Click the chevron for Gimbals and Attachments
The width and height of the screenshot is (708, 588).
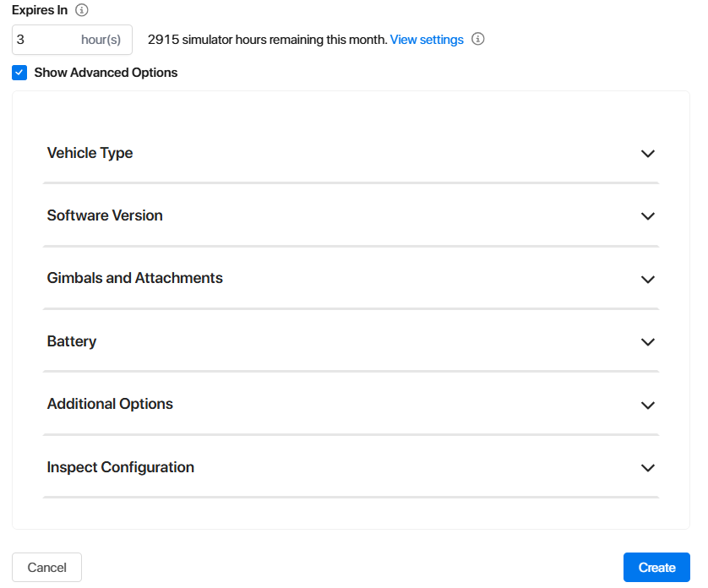[x=648, y=279]
